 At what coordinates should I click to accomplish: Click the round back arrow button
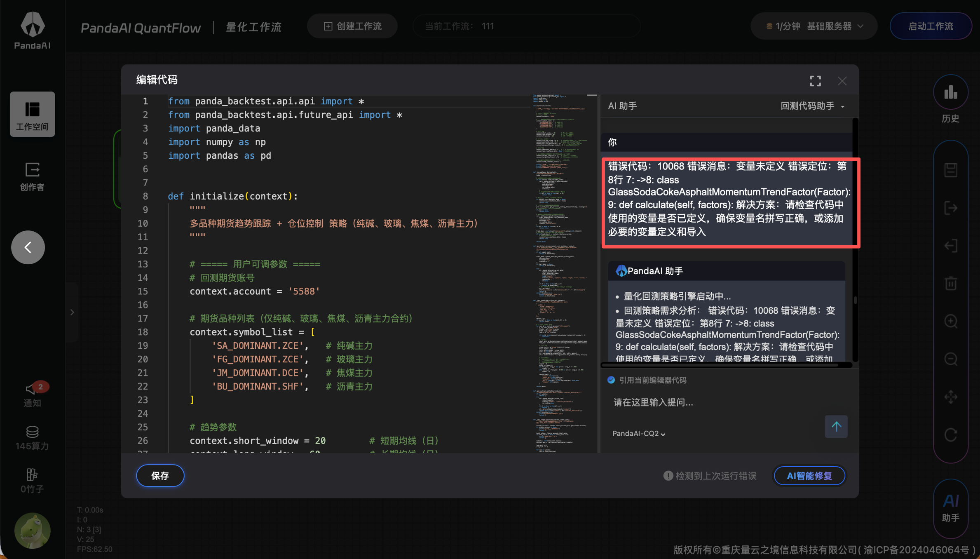28,247
